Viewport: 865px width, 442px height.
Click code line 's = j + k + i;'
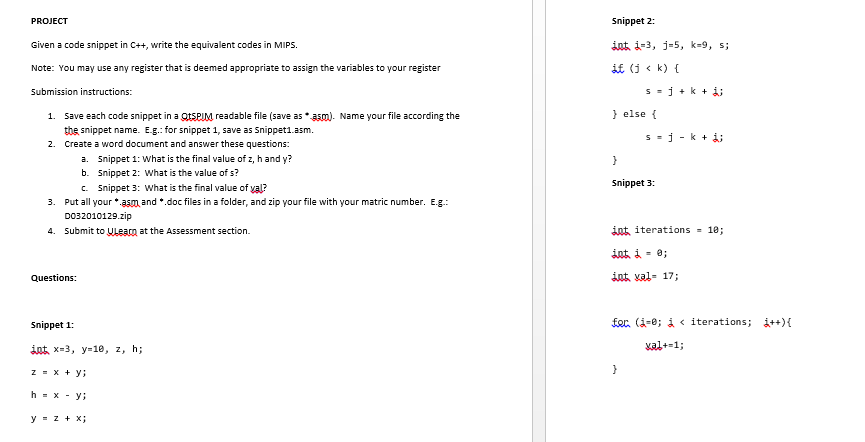click(x=684, y=92)
